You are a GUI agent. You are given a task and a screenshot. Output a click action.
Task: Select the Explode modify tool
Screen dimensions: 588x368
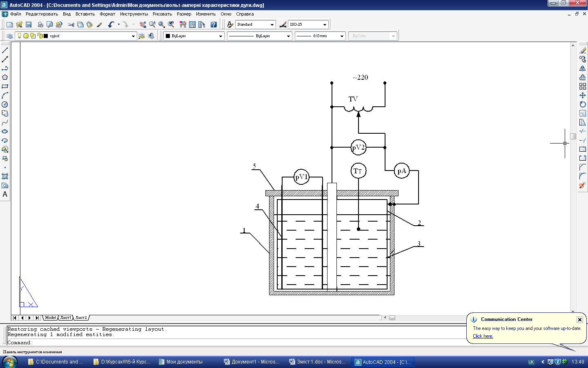click(x=583, y=185)
